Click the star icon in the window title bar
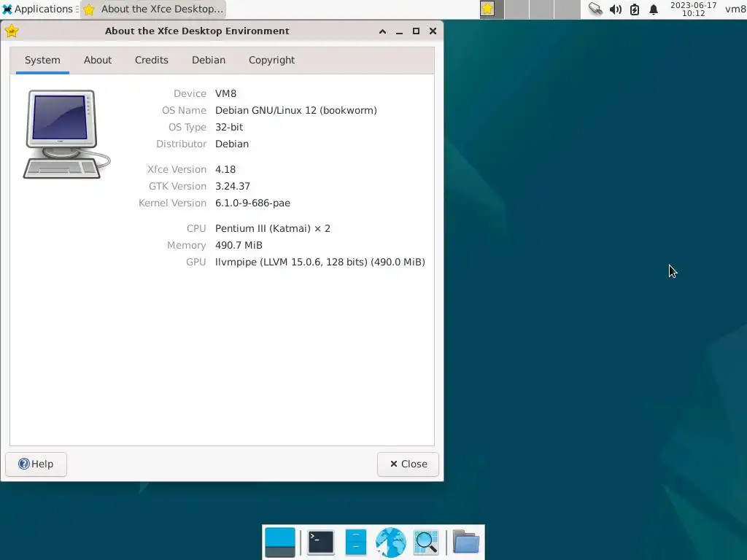This screenshot has height=560, width=747. [12, 31]
